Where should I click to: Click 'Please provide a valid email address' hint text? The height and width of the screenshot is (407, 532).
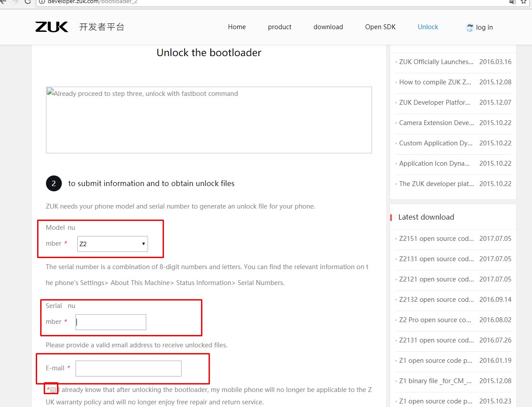point(137,345)
